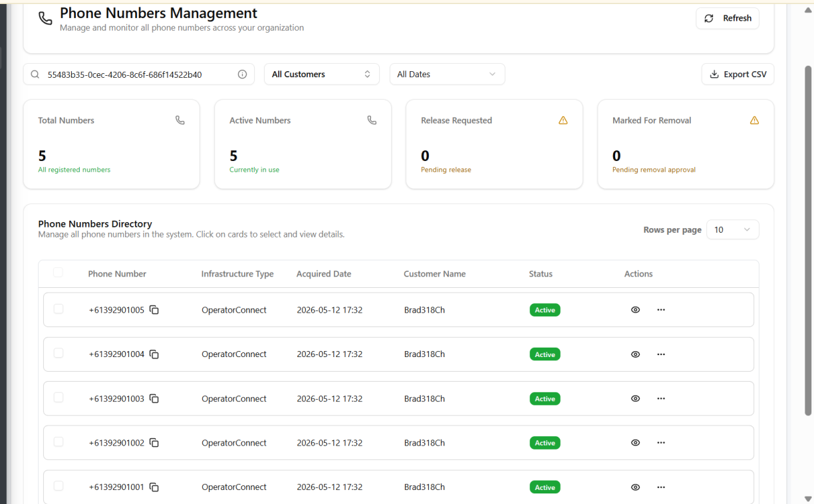
Task: Copy phone number +61392901005
Action: pos(154,310)
